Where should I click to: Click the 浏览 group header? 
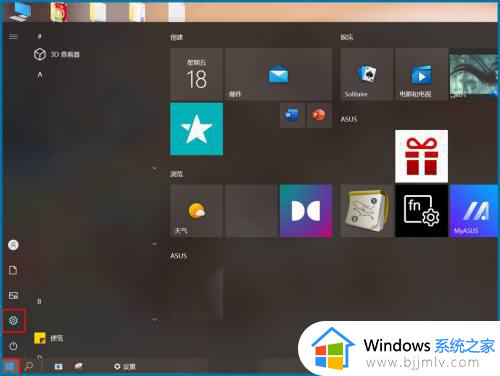coord(177,174)
